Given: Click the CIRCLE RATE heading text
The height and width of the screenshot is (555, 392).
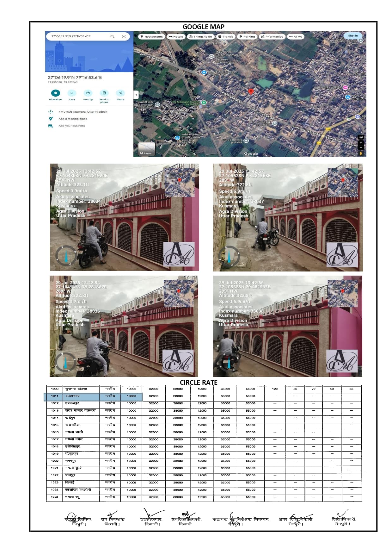Looking at the screenshot, I should (x=199, y=382).
